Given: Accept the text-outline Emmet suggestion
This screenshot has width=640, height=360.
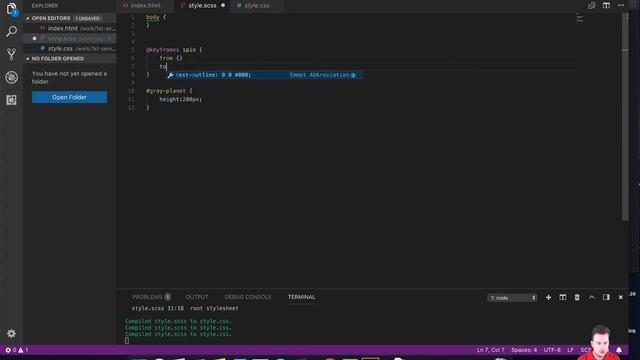Looking at the screenshot, I should pos(264,75).
